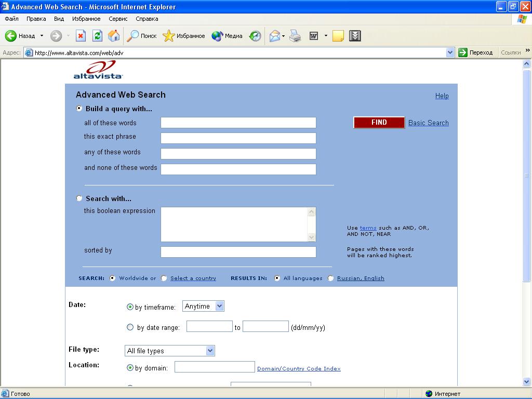The width and height of the screenshot is (532, 399).
Task: Focus the 'this exact phrase' field
Action: pos(238,138)
